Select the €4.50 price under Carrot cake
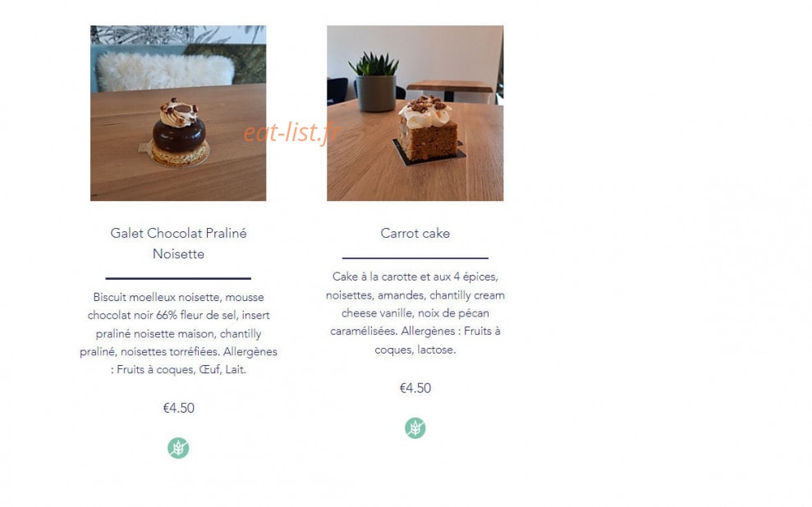812x507 pixels. [415, 388]
